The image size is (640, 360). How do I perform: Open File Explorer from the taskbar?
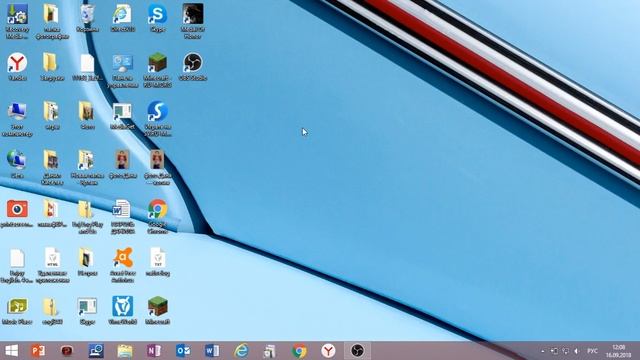click(125, 351)
